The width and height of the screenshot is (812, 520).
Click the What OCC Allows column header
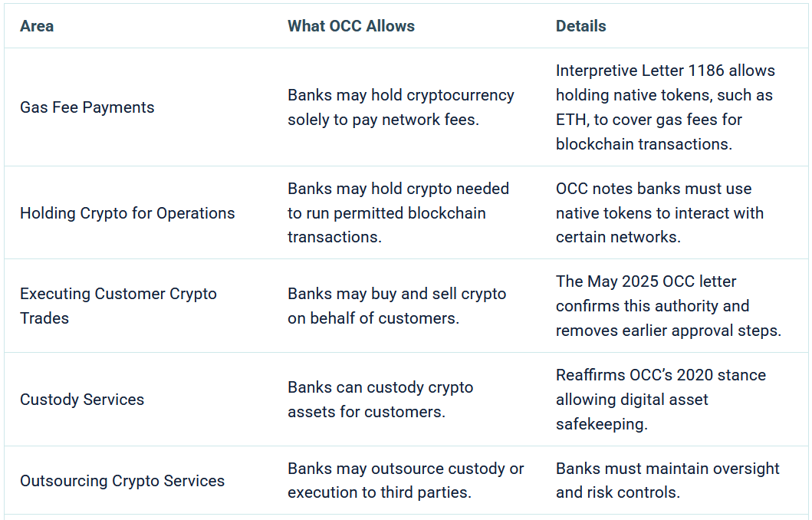tap(350, 26)
